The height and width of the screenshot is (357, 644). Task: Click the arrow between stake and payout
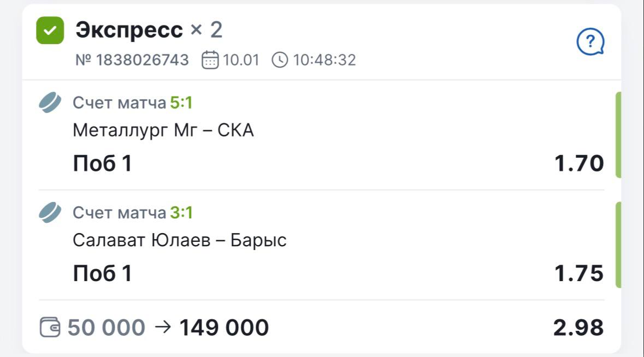pos(163,327)
